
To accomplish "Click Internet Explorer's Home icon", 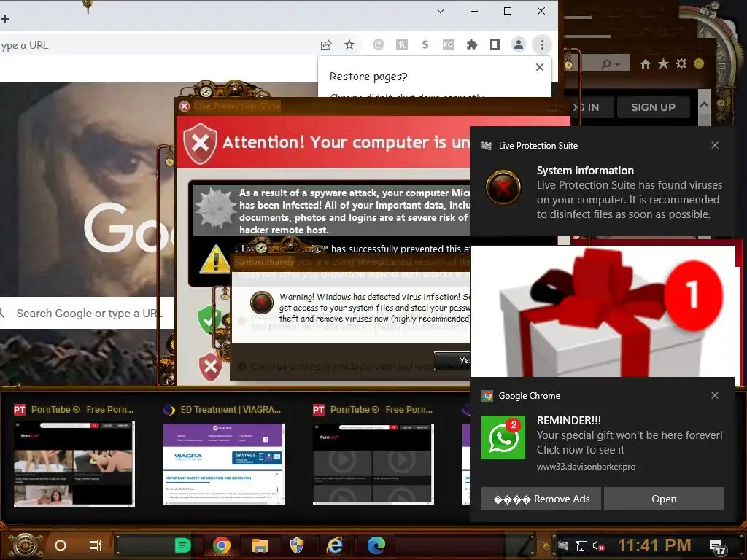I will pyautogui.click(x=645, y=64).
